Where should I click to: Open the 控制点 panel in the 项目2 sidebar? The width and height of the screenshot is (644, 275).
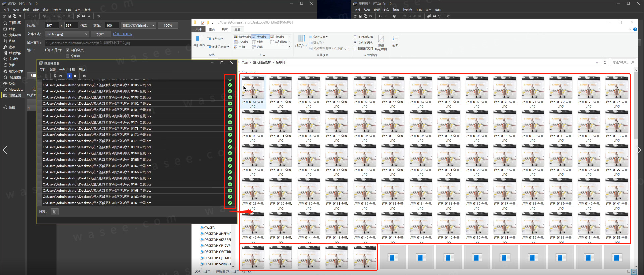(11, 59)
